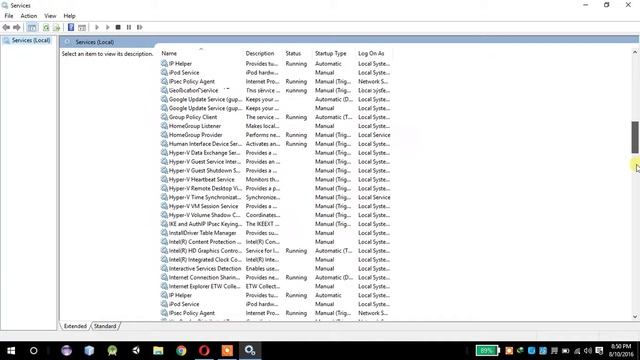Viewport: 640px width, 360px height.
Task: Click the scrollbar up arrow
Action: click(635, 52)
